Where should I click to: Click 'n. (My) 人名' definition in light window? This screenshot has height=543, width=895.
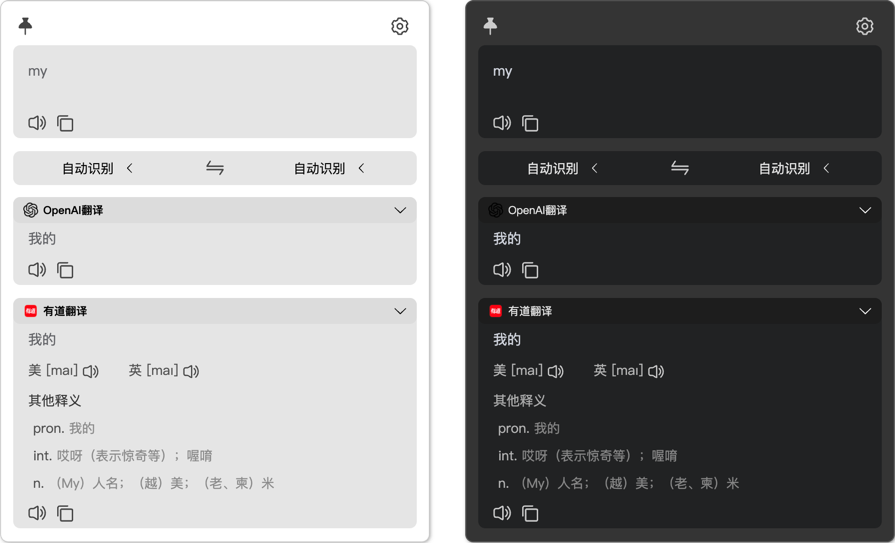coord(154,484)
